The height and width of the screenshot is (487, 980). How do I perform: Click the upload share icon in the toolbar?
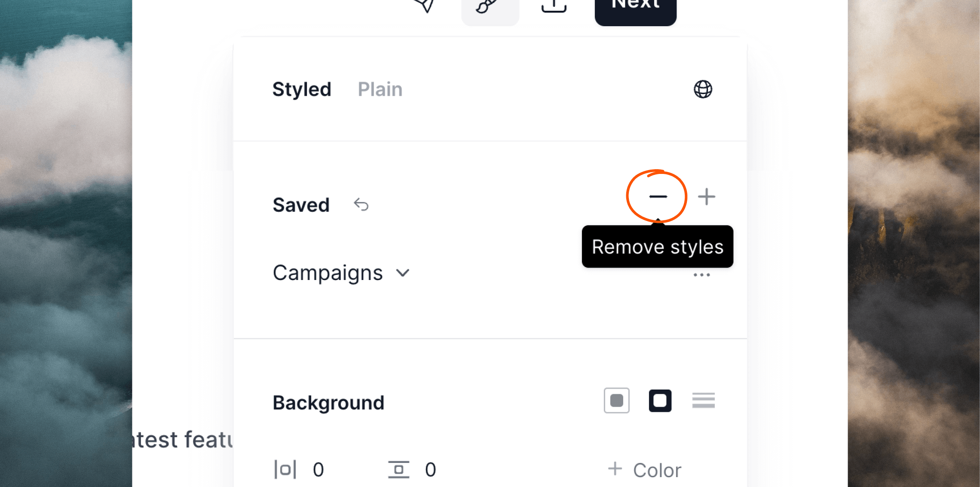coord(554,6)
